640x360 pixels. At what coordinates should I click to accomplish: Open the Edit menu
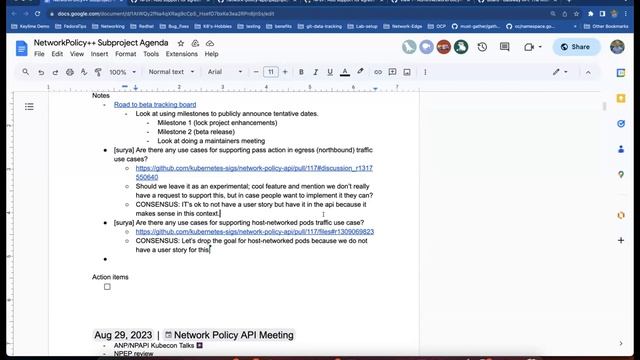(x=57, y=54)
